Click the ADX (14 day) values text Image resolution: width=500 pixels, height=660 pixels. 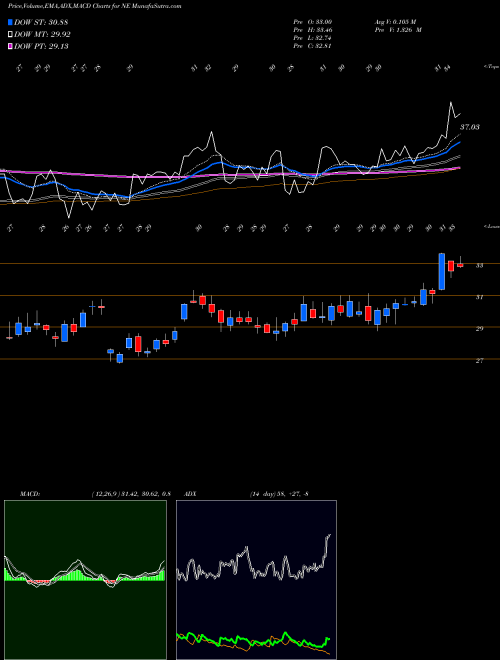coord(279,494)
